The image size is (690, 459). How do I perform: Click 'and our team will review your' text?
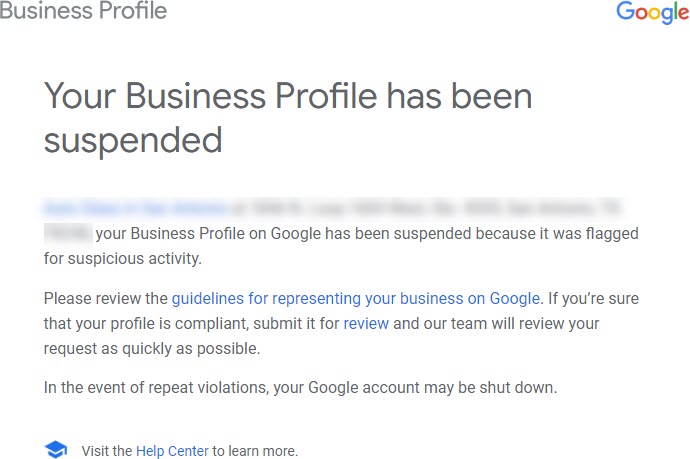[x=496, y=323]
